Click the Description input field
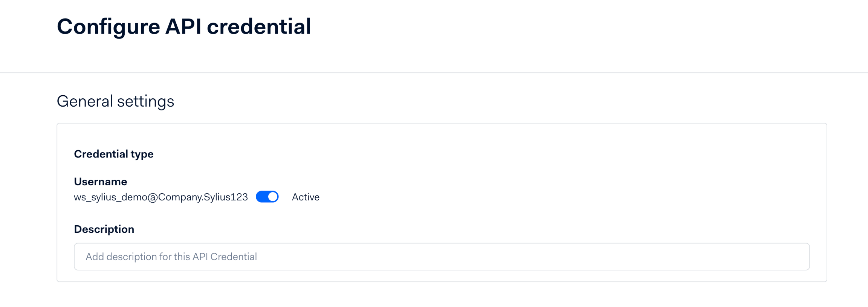Image resolution: width=868 pixels, height=307 pixels. pos(442,257)
